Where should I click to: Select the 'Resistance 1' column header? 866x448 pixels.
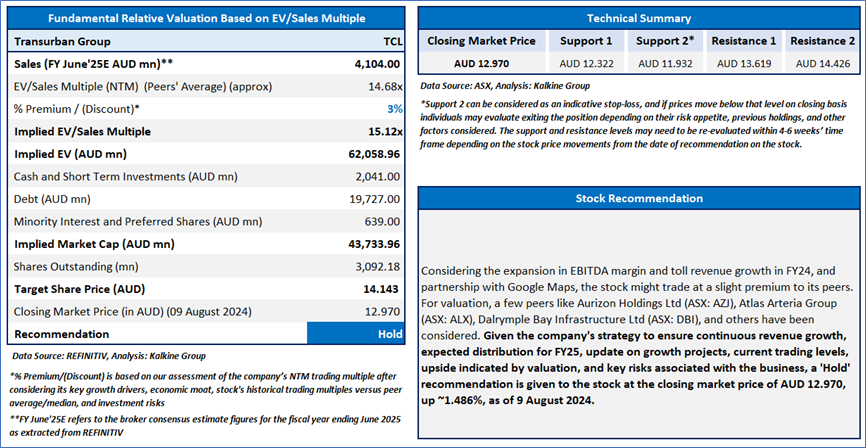(x=743, y=41)
